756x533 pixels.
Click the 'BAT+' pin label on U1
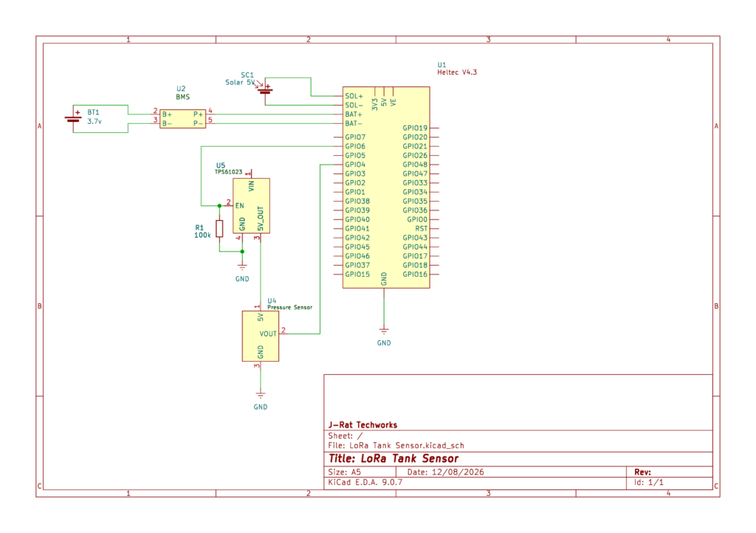[354, 114]
